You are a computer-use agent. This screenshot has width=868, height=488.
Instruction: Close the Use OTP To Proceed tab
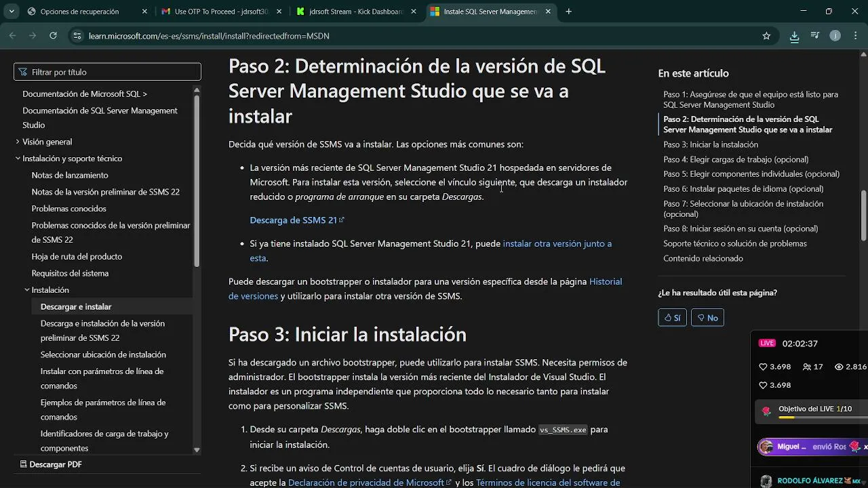click(279, 12)
